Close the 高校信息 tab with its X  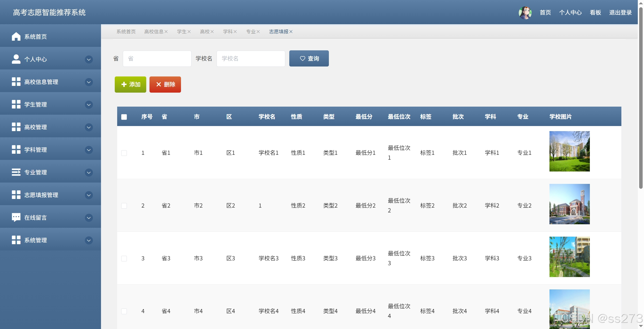166,32
